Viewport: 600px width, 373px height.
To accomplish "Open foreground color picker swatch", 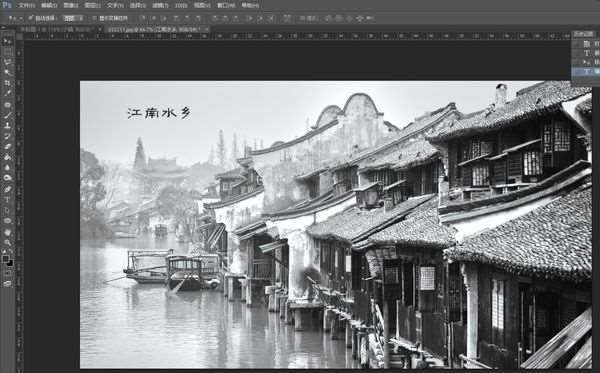I will (5, 259).
